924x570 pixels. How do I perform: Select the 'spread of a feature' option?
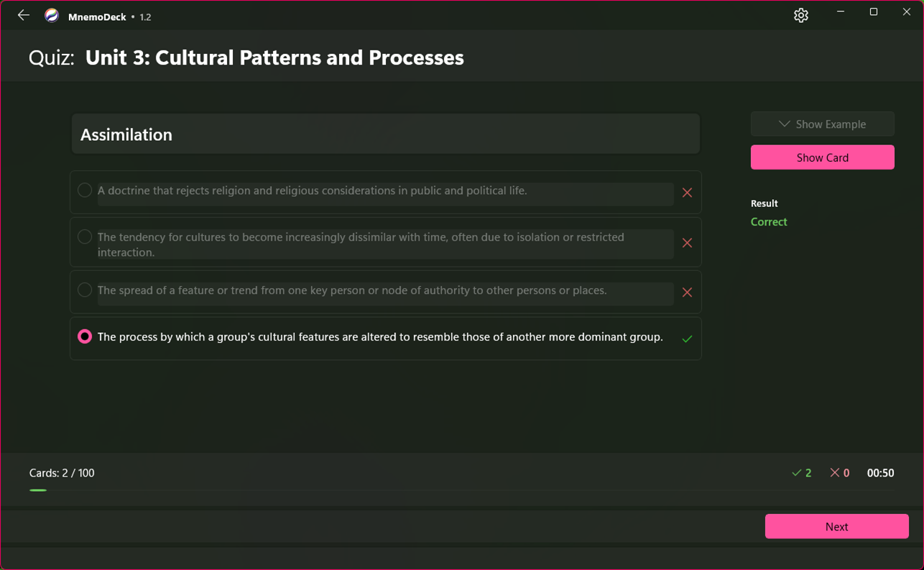pyautogui.click(x=85, y=290)
